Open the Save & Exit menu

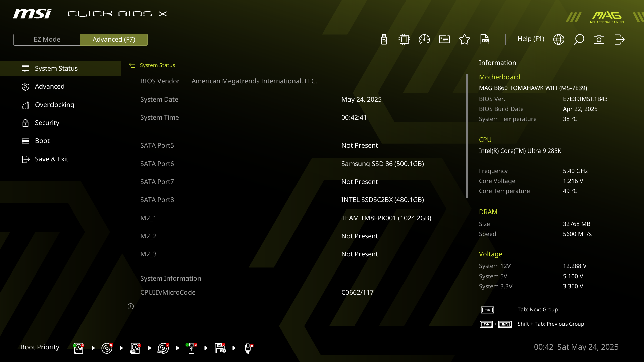pyautogui.click(x=51, y=159)
